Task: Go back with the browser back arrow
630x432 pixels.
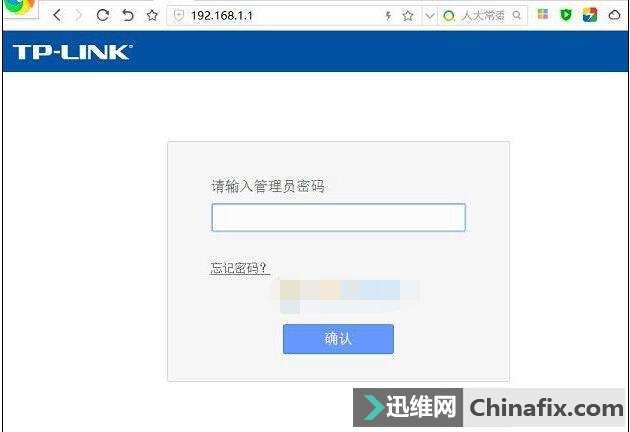Action: [57, 15]
